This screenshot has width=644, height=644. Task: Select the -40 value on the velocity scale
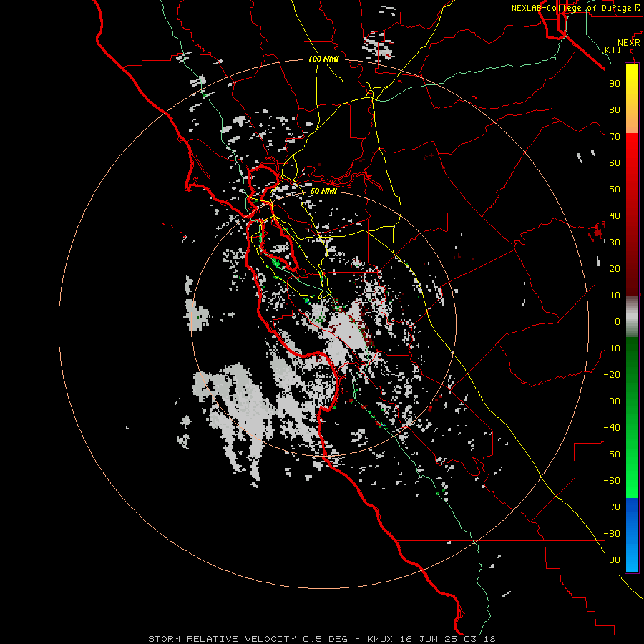tap(612, 428)
